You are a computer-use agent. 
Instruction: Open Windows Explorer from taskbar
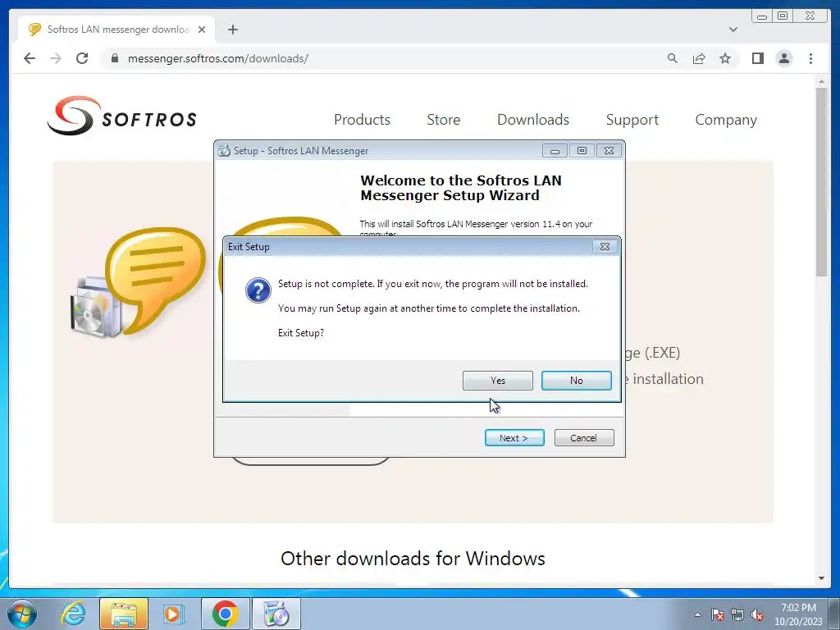(x=123, y=614)
